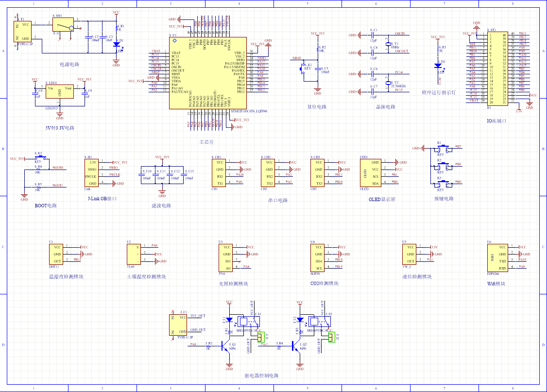
Task: Click the '串口电路' section label
Action: pos(278,201)
